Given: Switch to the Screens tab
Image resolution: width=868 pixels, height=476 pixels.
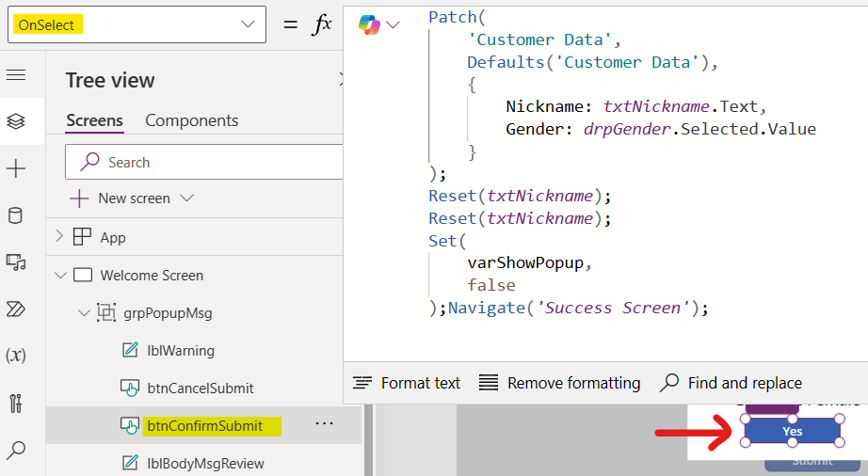Looking at the screenshot, I should (x=94, y=120).
